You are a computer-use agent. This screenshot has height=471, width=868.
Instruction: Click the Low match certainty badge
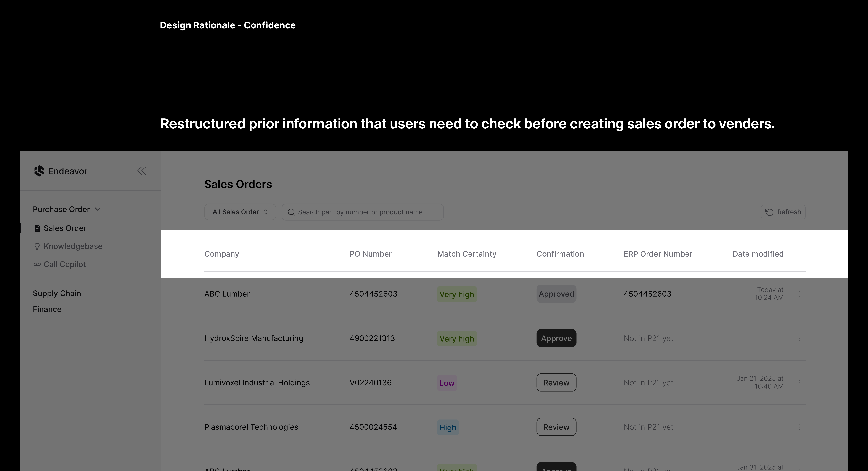click(447, 383)
